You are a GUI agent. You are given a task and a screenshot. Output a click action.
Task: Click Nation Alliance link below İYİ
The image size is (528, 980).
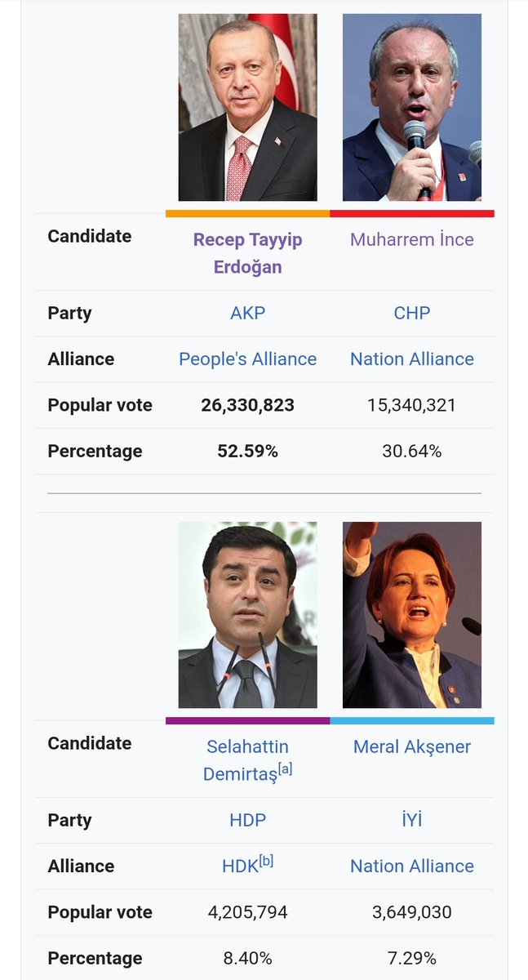(411, 866)
